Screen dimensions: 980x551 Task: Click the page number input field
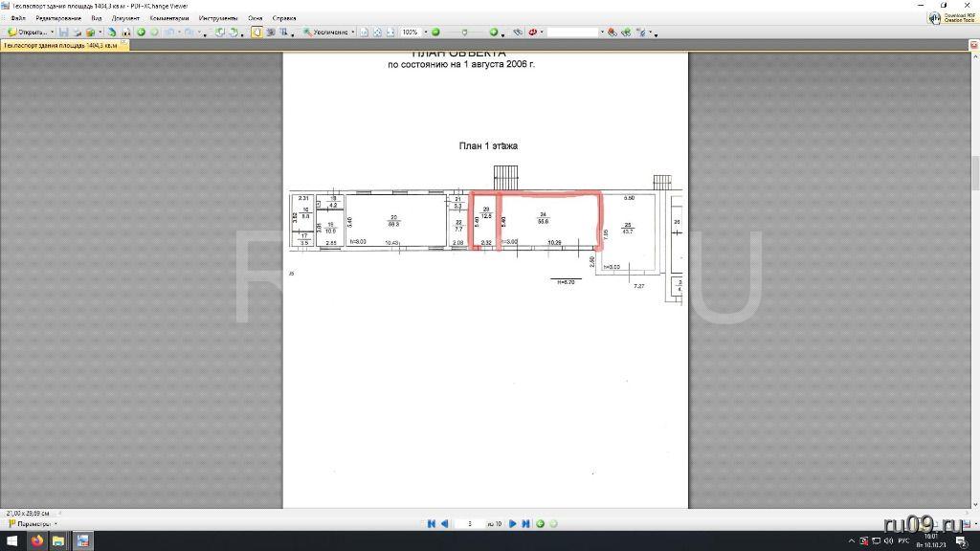click(x=469, y=523)
